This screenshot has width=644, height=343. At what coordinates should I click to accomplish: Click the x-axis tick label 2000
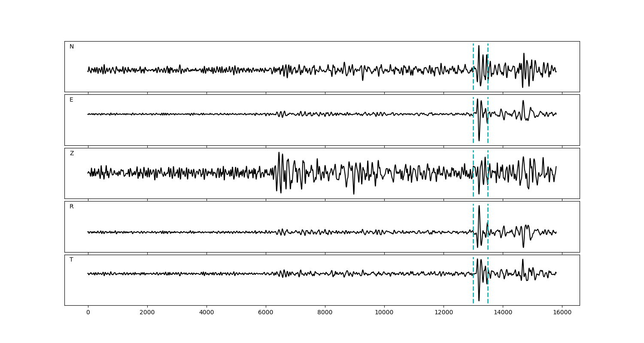(147, 313)
